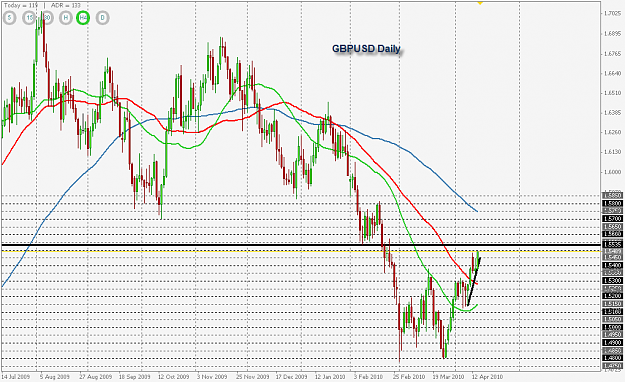Select the 15-minute timeframe button

click(x=29, y=18)
